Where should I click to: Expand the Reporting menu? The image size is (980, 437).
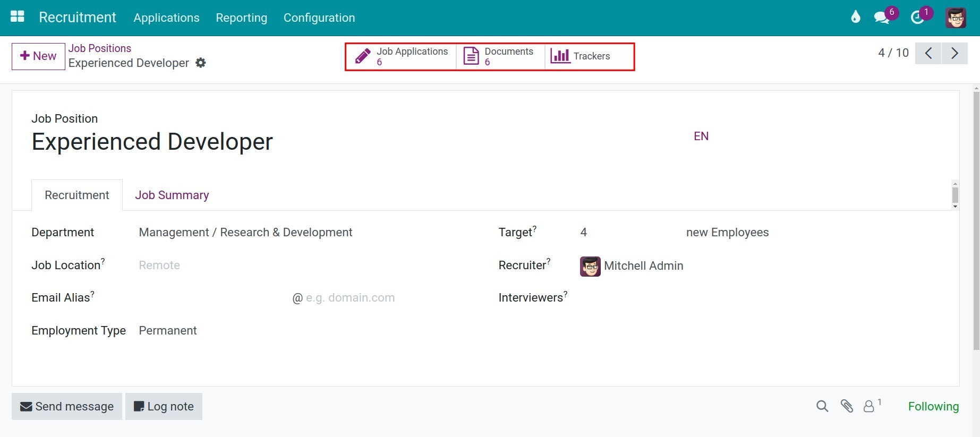[241, 18]
